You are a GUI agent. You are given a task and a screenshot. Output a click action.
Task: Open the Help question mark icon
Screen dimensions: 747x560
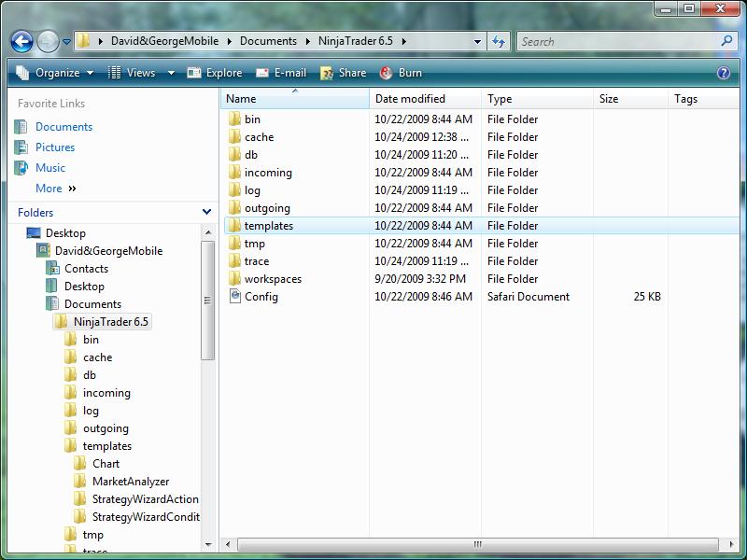coord(723,73)
